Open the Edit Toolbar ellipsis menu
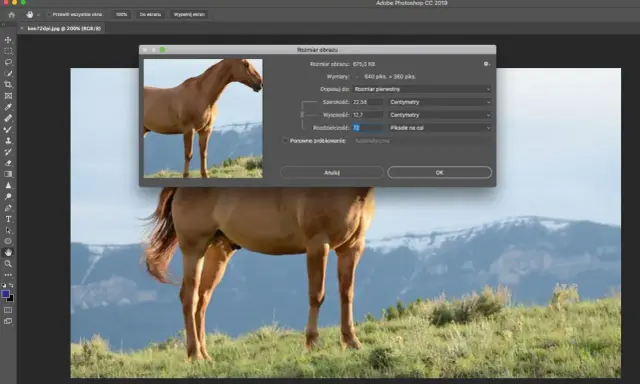640x384 pixels. pyautogui.click(x=8, y=275)
